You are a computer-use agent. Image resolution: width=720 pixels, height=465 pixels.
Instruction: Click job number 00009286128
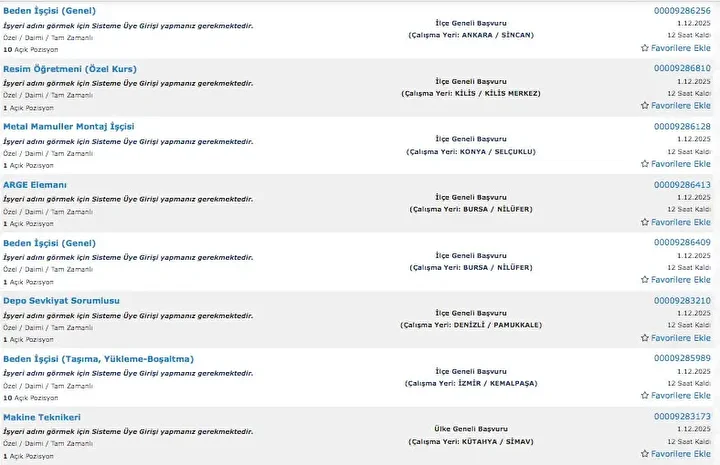coord(682,126)
